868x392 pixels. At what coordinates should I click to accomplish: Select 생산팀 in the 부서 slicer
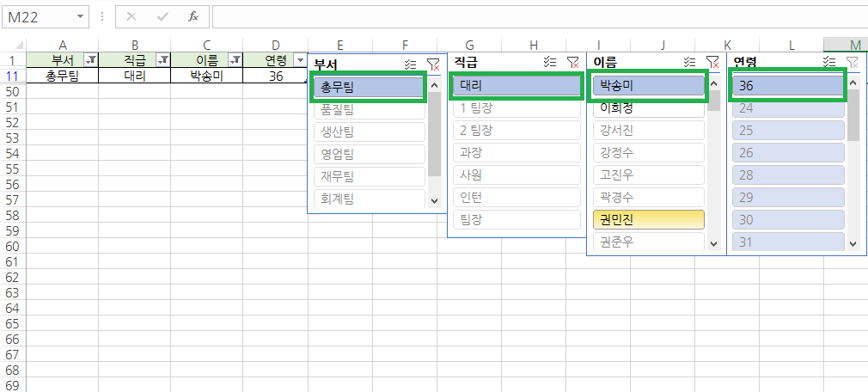point(370,132)
